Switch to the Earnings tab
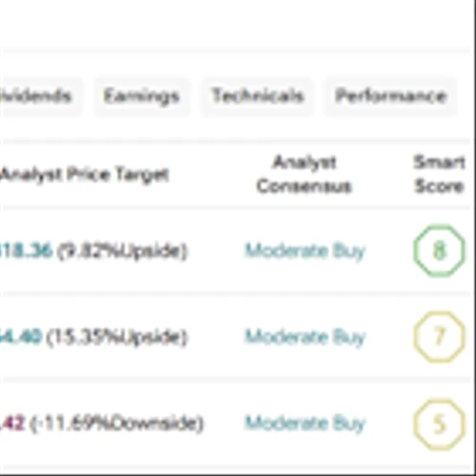Screen dimensions: 476x476 tap(142, 96)
